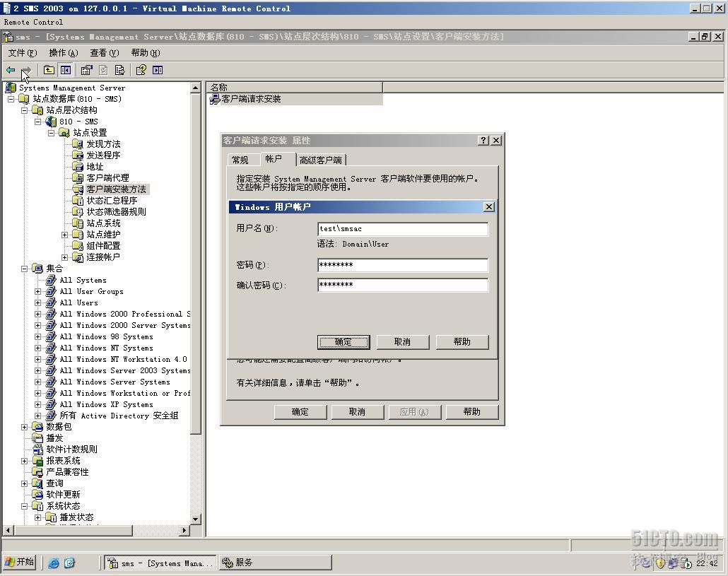Open the 操作(A) menu
This screenshot has width=728, height=576.
pyautogui.click(x=63, y=53)
